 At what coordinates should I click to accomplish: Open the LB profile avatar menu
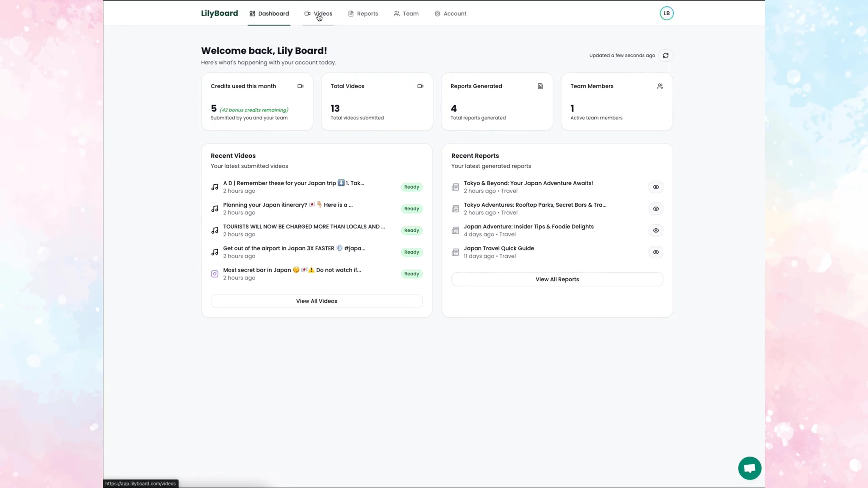(x=666, y=13)
